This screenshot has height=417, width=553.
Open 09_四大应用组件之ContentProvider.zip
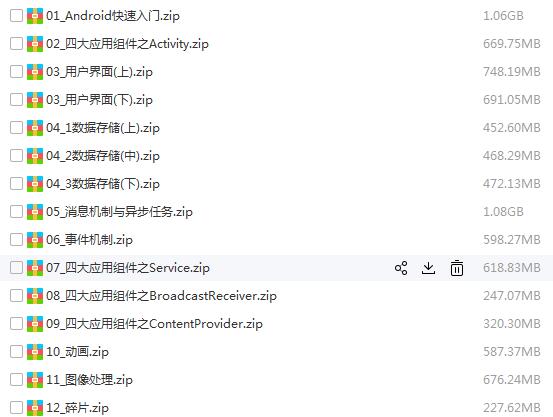point(154,324)
